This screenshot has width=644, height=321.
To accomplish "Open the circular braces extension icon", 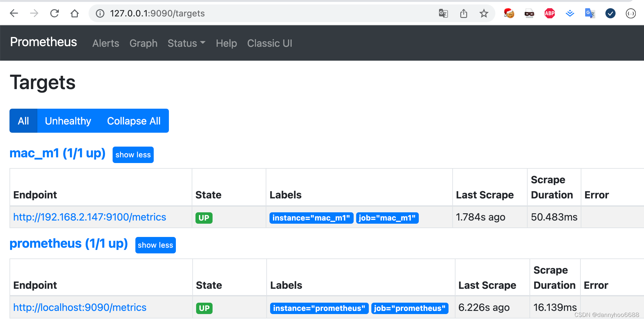I will click(631, 13).
